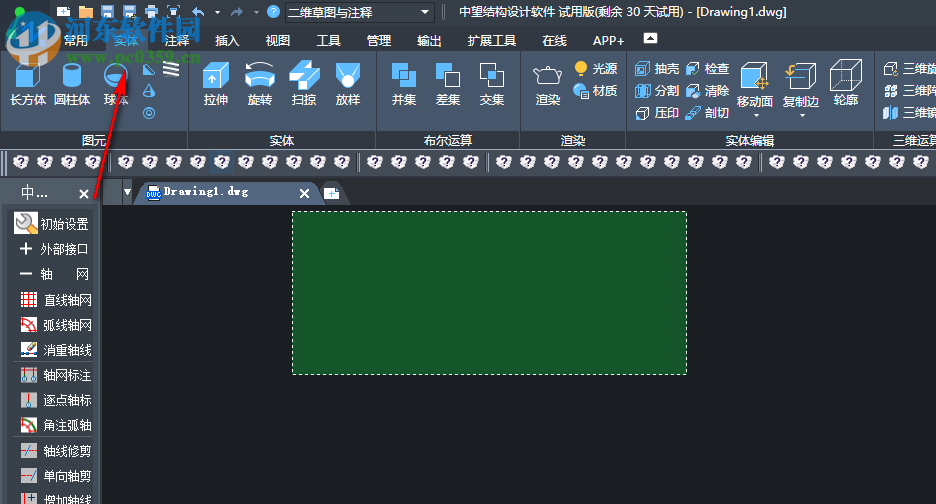
Task: Create new drawing from quick access toolbar
Action: click(63, 11)
